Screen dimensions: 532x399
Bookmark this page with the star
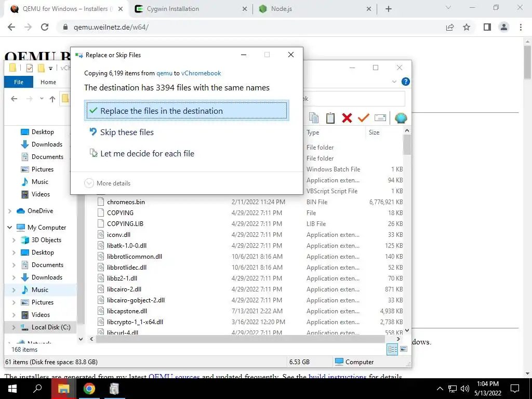pos(467,27)
